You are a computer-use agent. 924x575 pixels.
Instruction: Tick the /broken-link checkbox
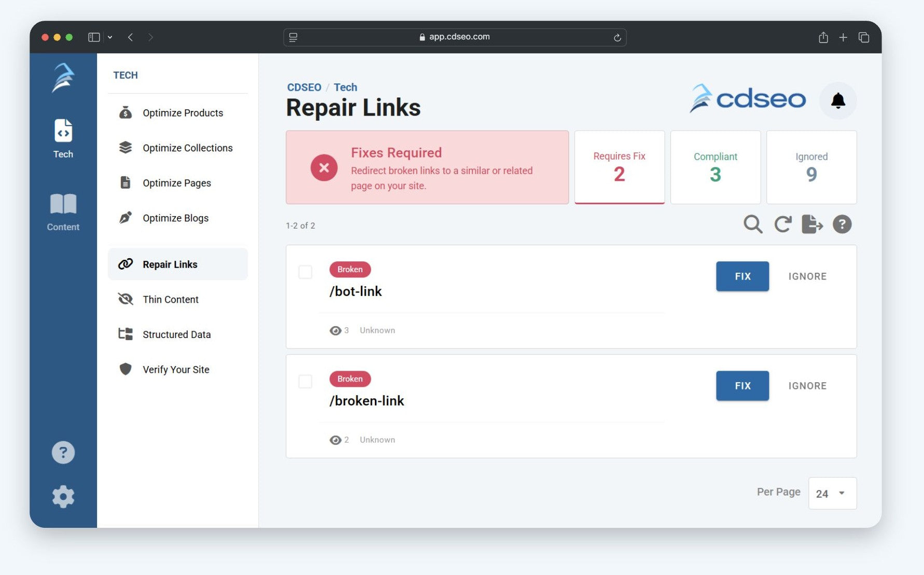coord(305,382)
